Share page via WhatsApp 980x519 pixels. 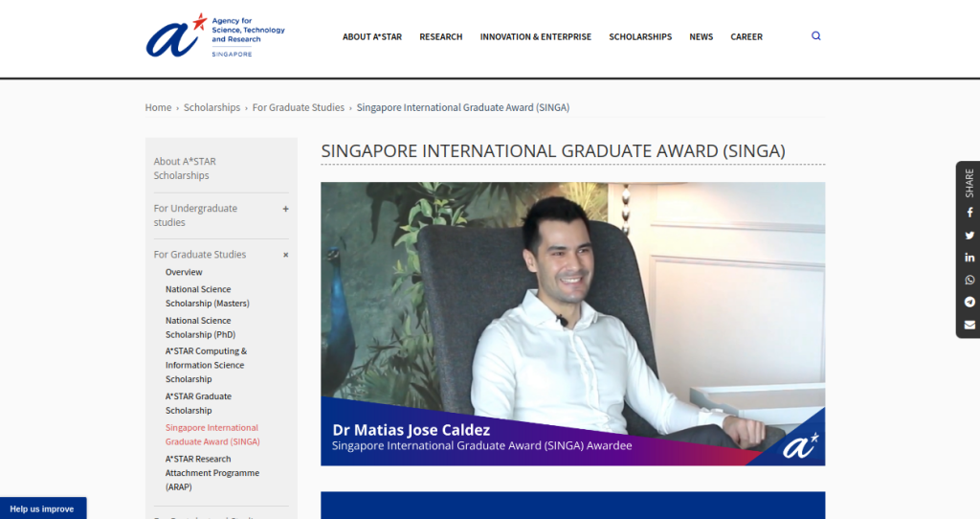pyautogui.click(x=969, y=280)
